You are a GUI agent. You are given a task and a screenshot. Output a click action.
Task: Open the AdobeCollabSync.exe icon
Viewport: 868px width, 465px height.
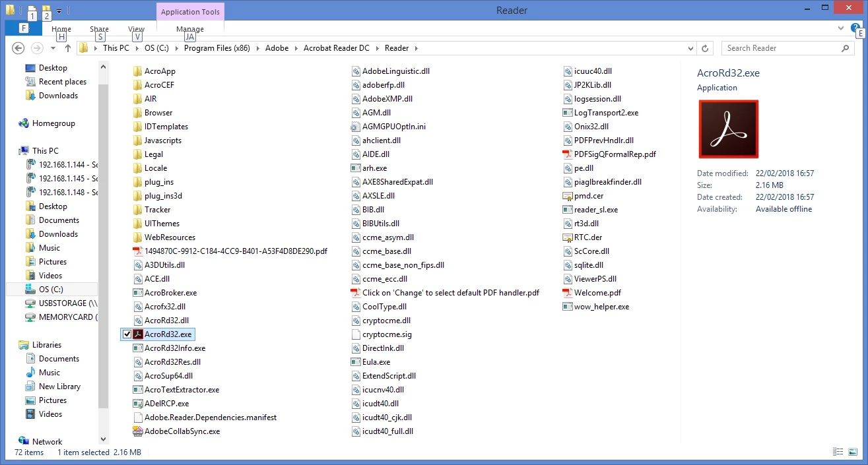pos(138,431)
